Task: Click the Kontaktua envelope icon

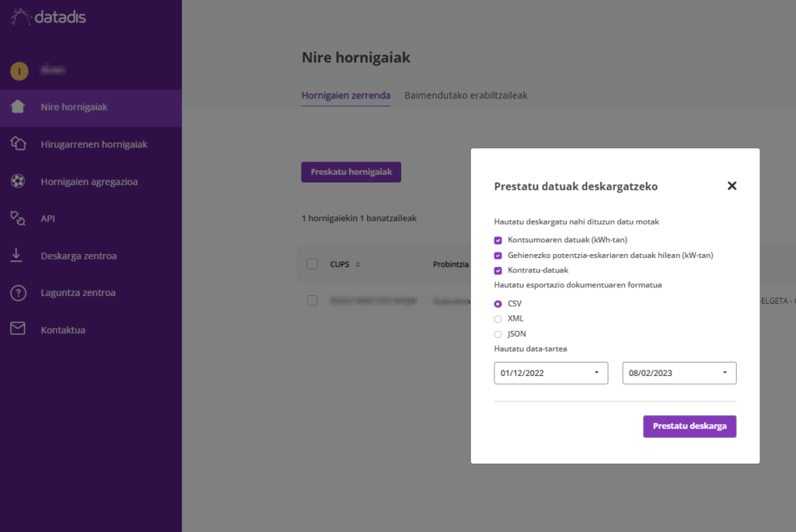Action: click(x=18, y=329)
